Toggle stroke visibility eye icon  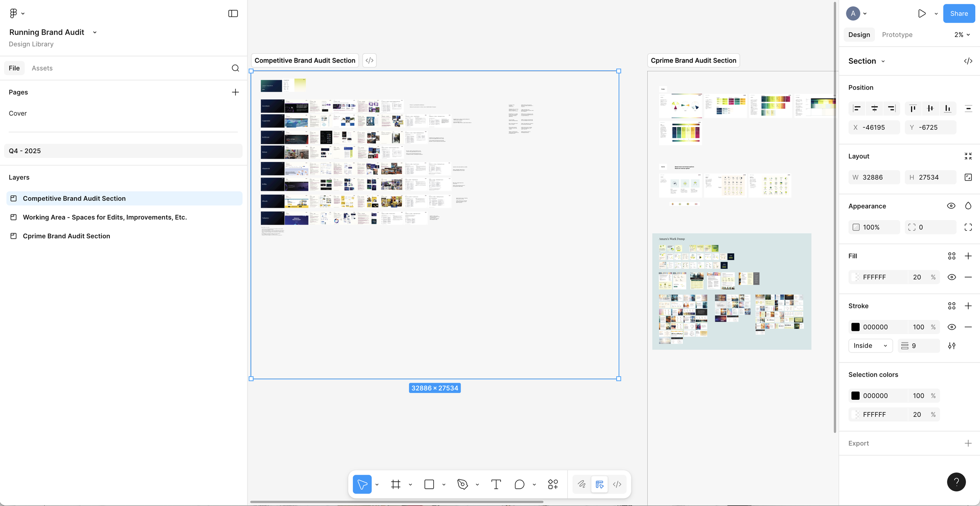[951, 327]
